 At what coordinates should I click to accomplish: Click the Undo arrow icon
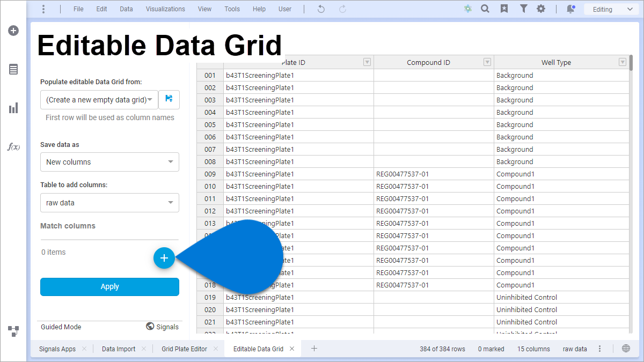(321, 9)
